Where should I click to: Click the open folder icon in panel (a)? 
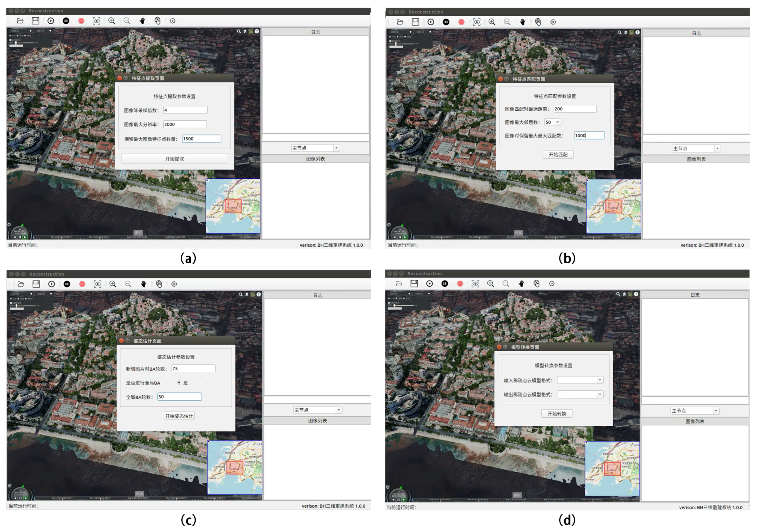pyautogui.click(x=20, y=21)
